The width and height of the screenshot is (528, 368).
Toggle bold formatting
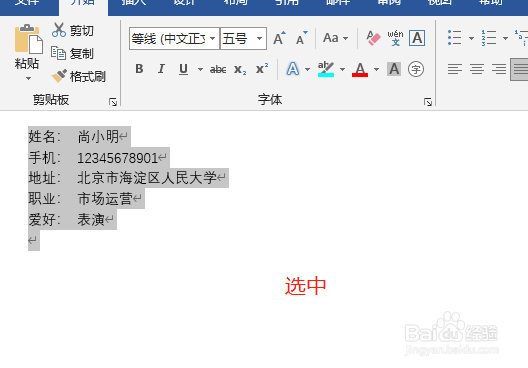(x=139, y=69)
